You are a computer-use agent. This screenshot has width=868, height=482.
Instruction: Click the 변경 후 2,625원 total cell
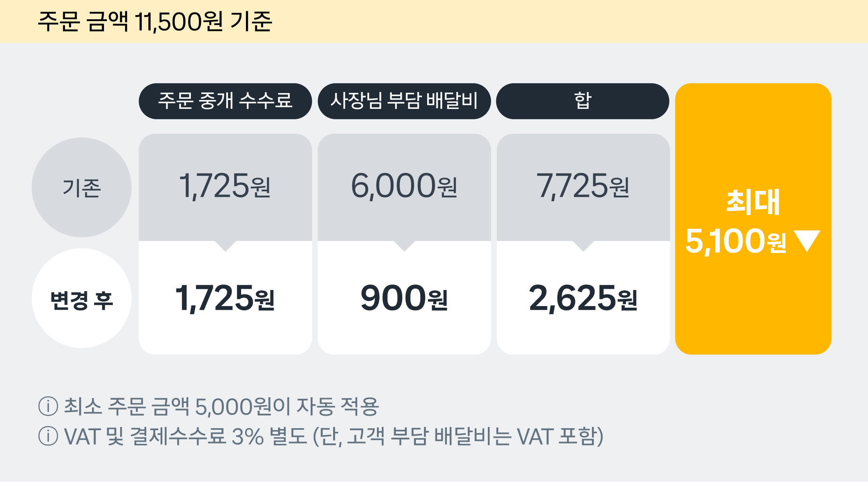tap(583, 298)
